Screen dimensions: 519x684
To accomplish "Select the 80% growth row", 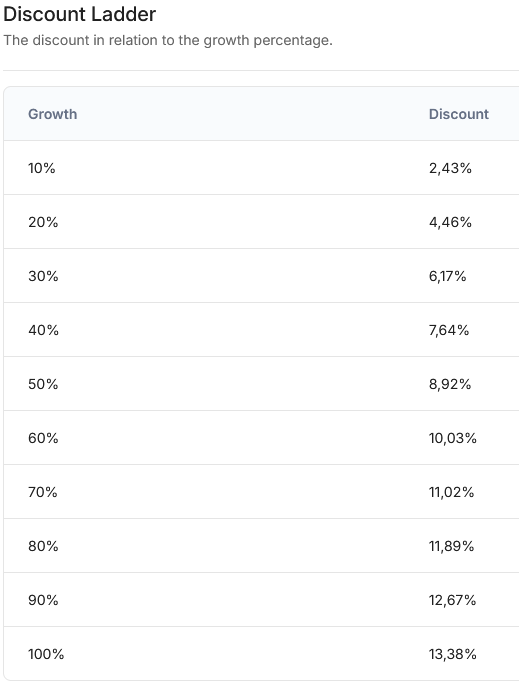I will point(261,546).
